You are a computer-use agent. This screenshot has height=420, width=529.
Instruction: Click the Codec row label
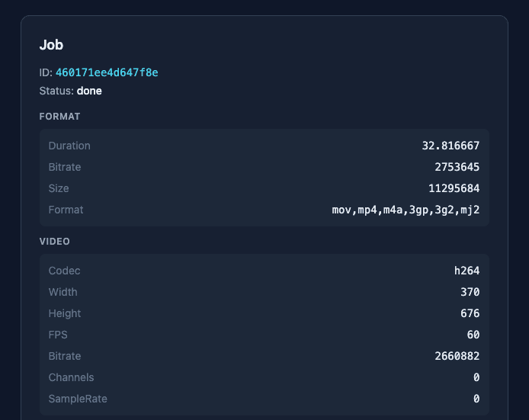tap(64, 271)
